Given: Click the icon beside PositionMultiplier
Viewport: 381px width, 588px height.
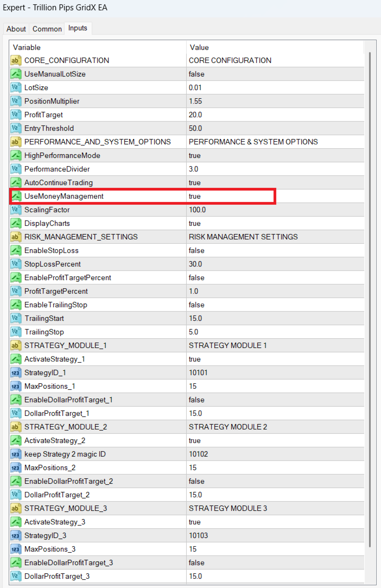Looking at the screenshot, I should pos(15,101).
